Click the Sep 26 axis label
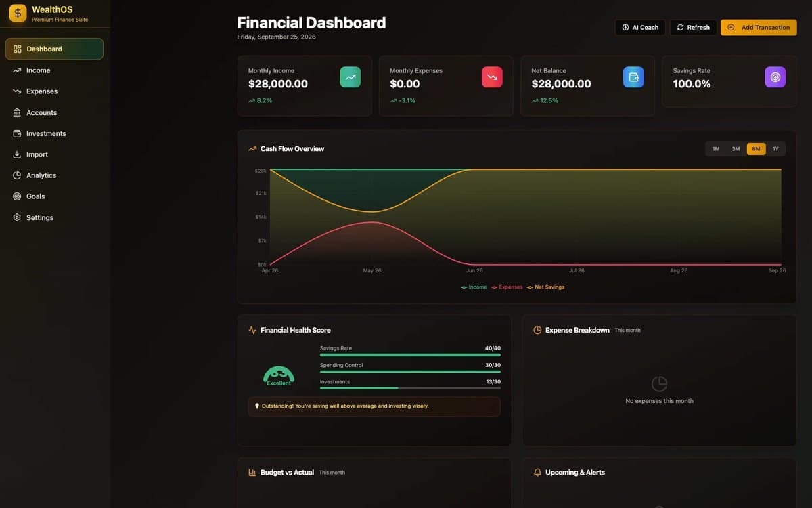812x508 pixels. click(x=777, y=270)
